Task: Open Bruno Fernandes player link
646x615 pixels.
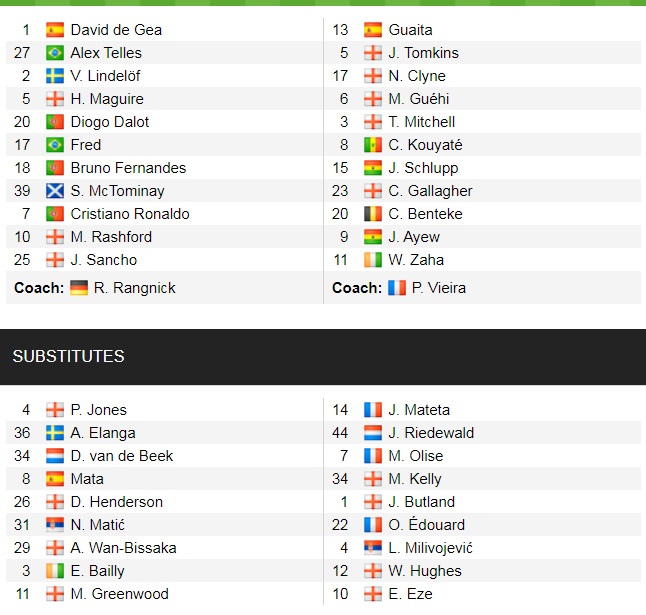Action: tap(128, 168)
